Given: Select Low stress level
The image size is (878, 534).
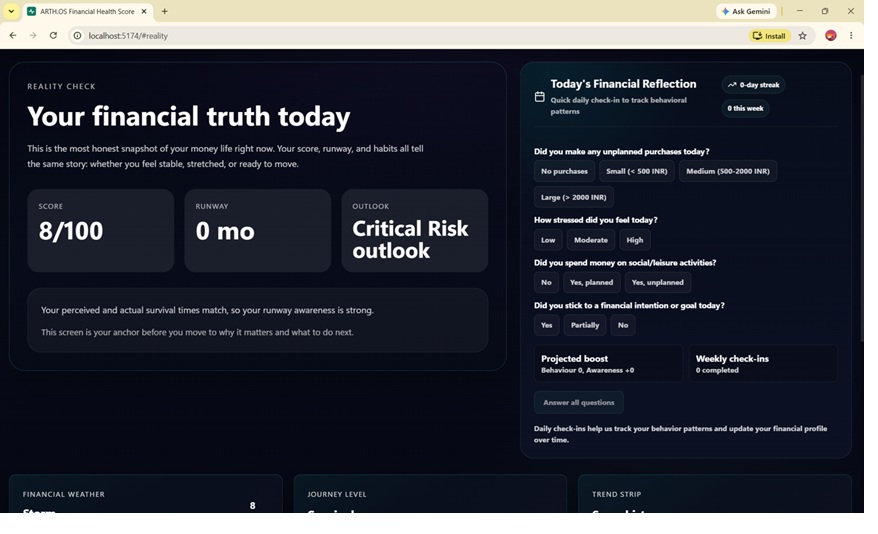Looking at the screenshot, I should click(x=548, y=240).
